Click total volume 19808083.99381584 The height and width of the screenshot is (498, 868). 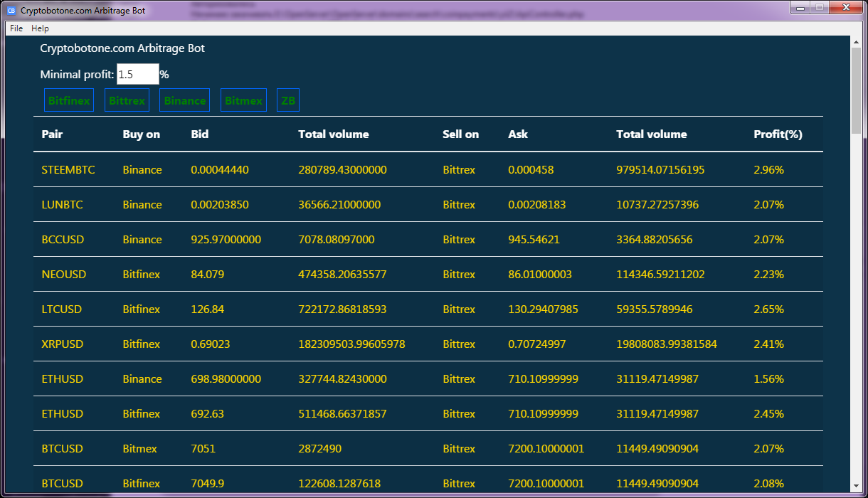(667, 344)
